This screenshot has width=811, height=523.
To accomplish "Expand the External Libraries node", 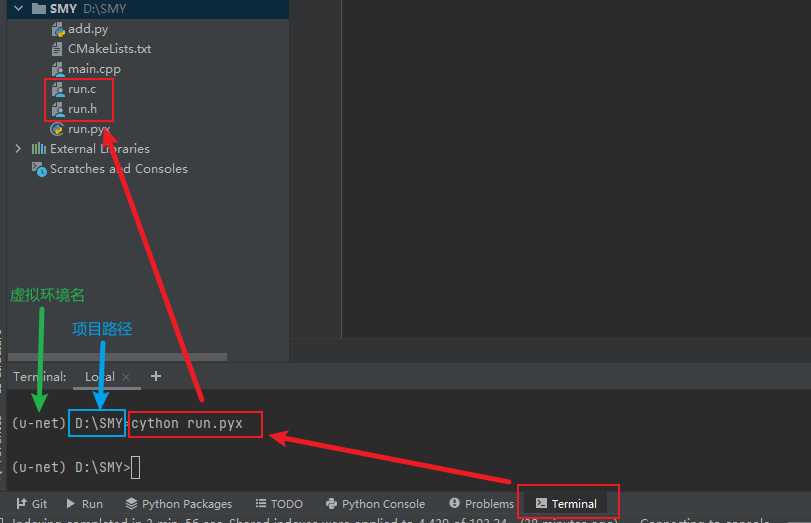I will (19, 149).
